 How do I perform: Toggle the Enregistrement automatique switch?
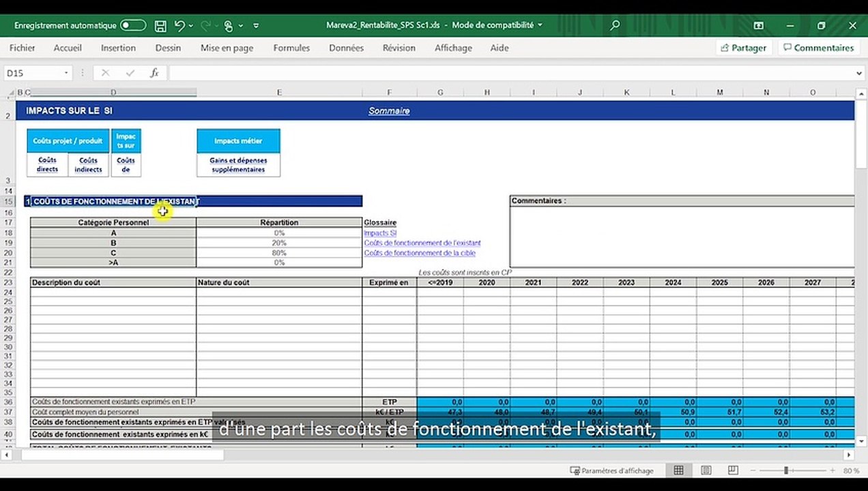click(x=133, y=25)
